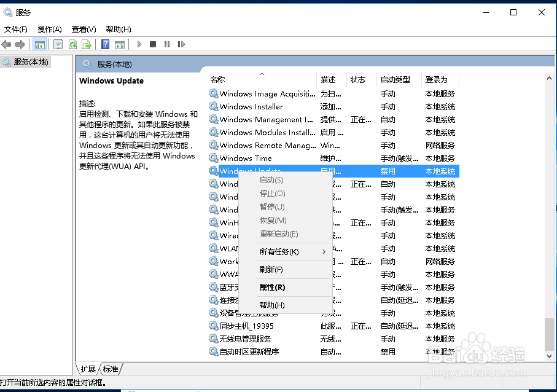
Task: Click the scrollbar down arrow
Action: [549, 356]
